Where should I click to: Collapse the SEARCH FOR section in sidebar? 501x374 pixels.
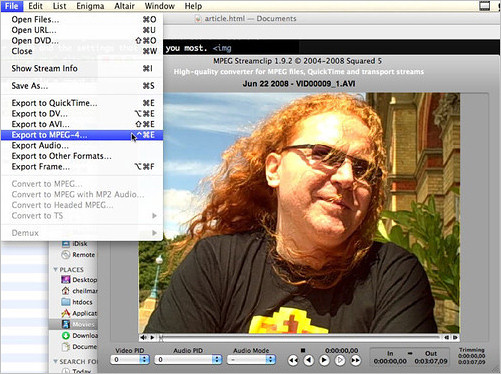55,361
